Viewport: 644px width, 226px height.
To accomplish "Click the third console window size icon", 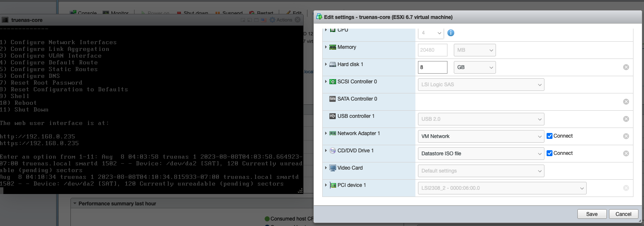I will (x=256, y=20).
